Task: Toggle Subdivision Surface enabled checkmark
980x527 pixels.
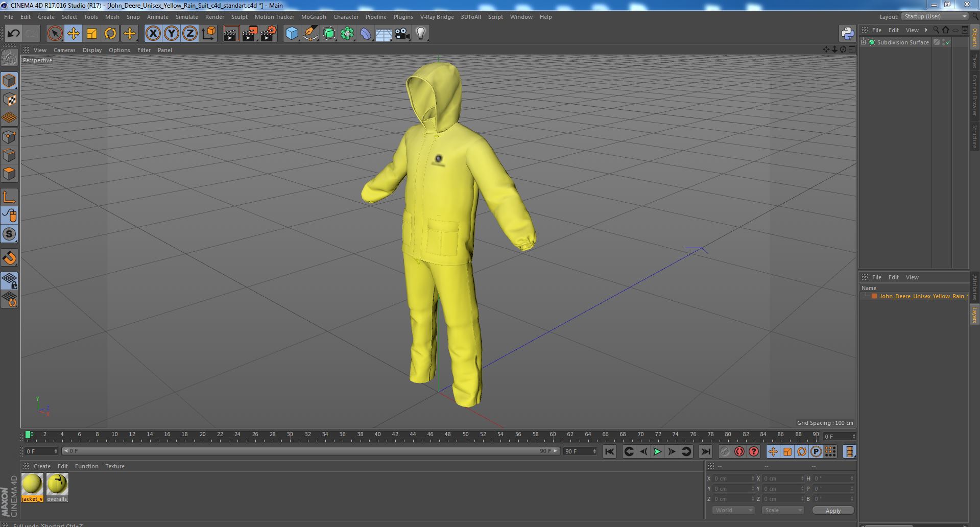Action: pyautogui.click(x=948, y=42)
